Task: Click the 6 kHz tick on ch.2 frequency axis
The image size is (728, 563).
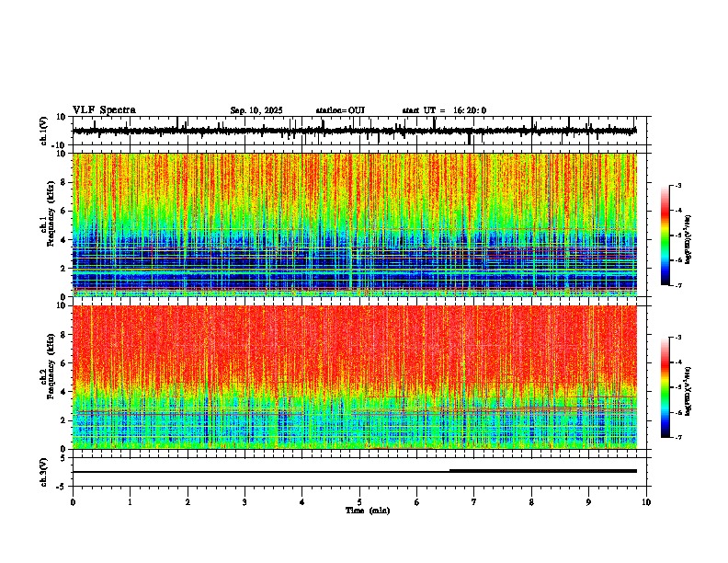Action: (x=64, y=363)
